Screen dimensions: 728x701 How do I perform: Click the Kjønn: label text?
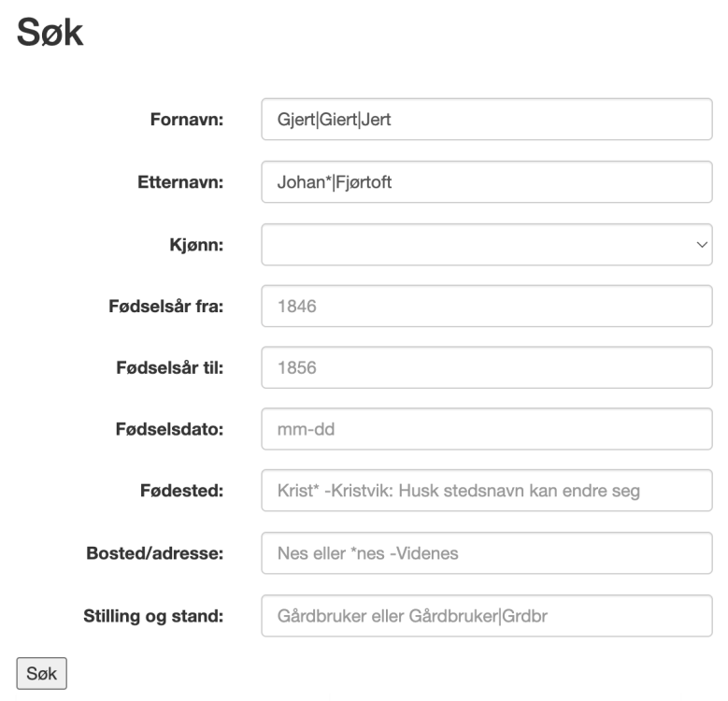tap(196, 245)
